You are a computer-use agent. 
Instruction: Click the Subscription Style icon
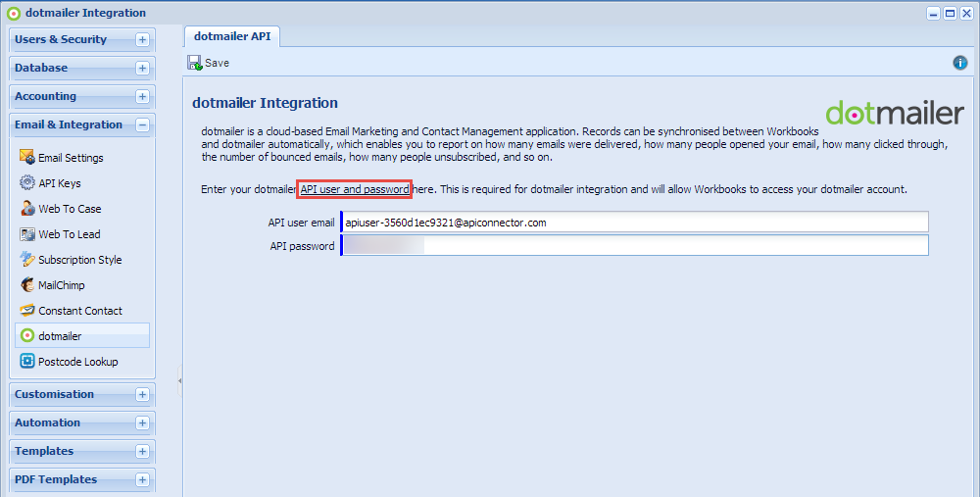point(26,259)
